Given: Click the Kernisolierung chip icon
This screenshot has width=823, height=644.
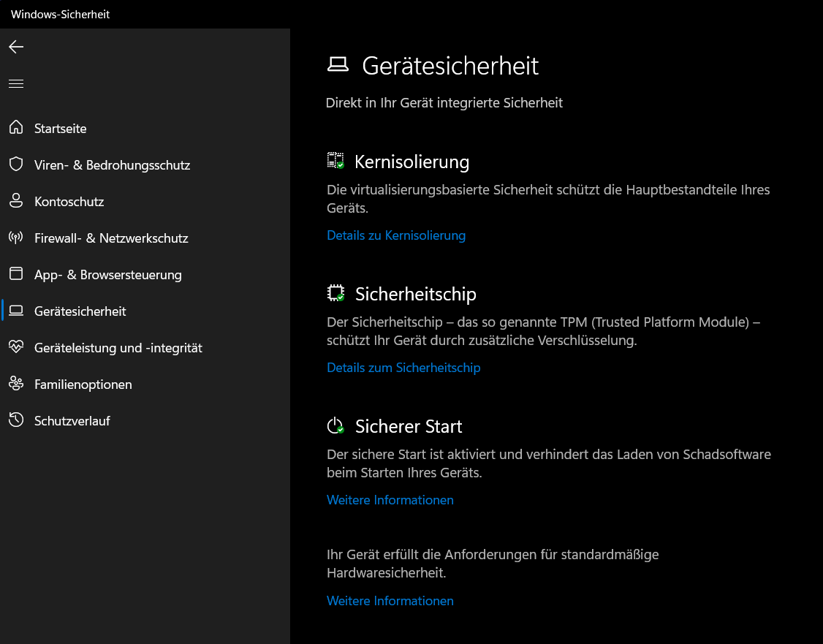Looking at the screenshot, I should point(335,161).
